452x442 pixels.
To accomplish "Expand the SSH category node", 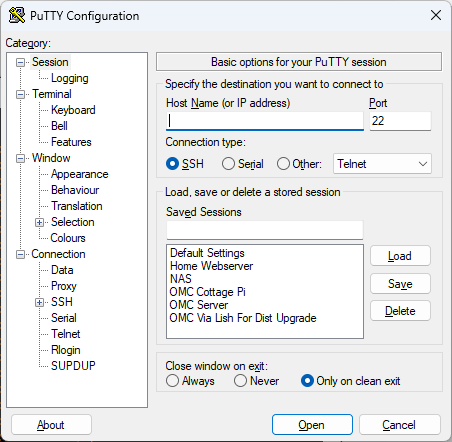I will click(x=39, y=302).
